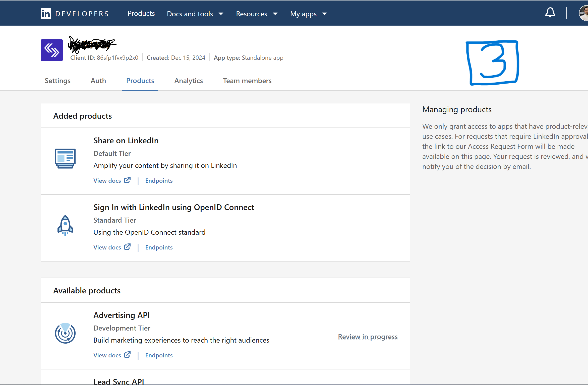Click Sign In with LinkedIn using OpenID Connect title
Image resolution: width=588 pixels, height=385 pixels.
(x=174, y=207)
